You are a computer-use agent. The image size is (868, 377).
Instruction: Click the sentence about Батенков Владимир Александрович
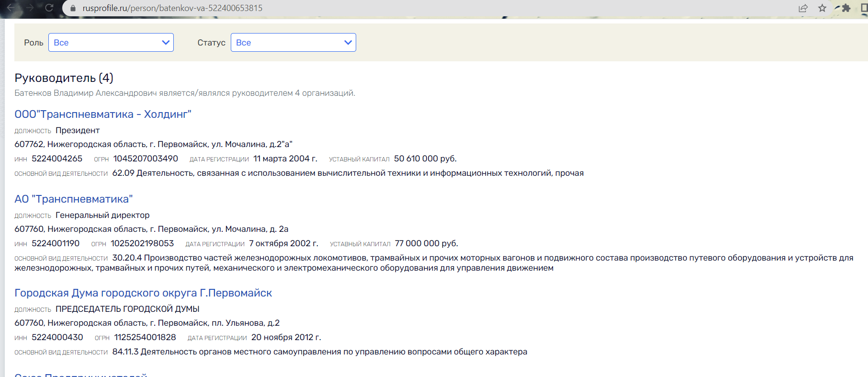point(185,93)
